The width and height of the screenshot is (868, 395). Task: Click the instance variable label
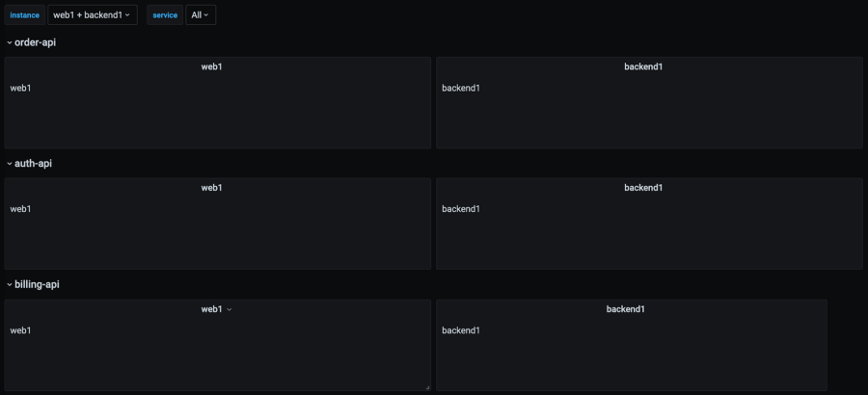point(25,15)
